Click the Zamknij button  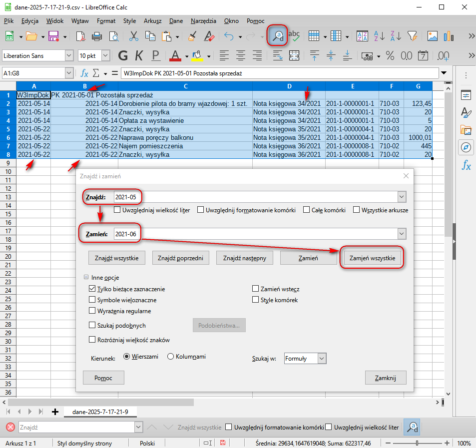[385, 378]
